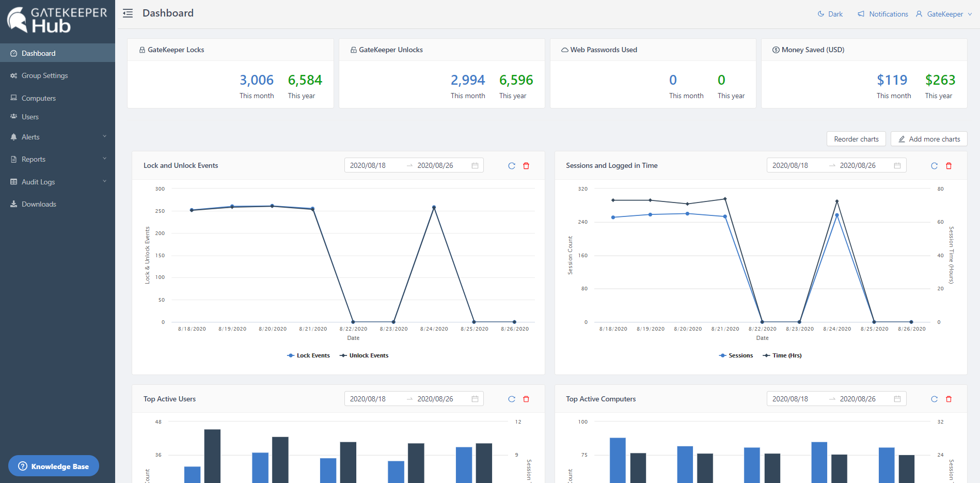Click the pencil icon on Add more charts

(902, 139)
